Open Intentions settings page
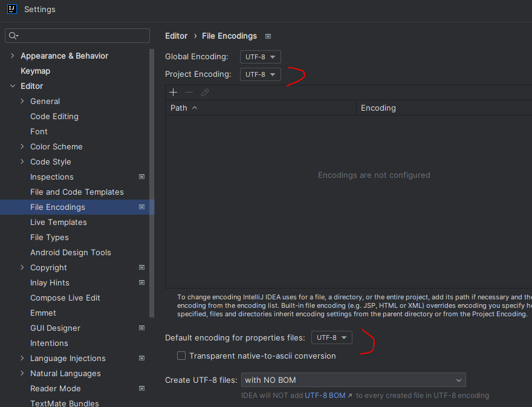Viewport: 532px width, 407px height. click(x=49, y=343)
